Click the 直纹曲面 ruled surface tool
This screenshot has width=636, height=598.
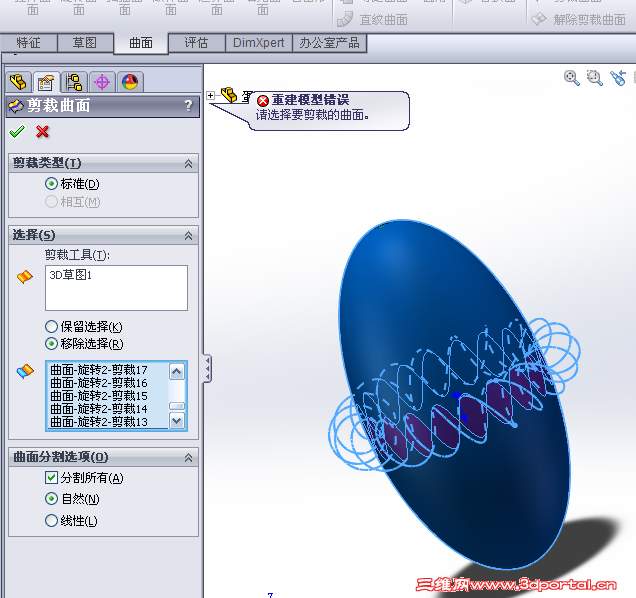[372, 19]
